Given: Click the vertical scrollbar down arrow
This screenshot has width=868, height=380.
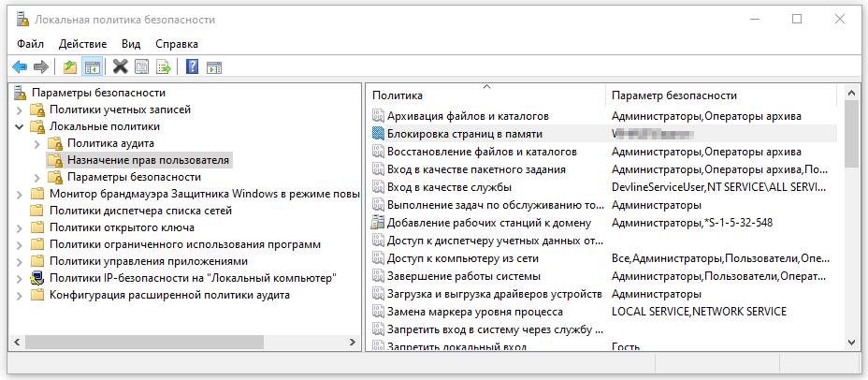Looking at the screenshot, I should tap(852, 343).
